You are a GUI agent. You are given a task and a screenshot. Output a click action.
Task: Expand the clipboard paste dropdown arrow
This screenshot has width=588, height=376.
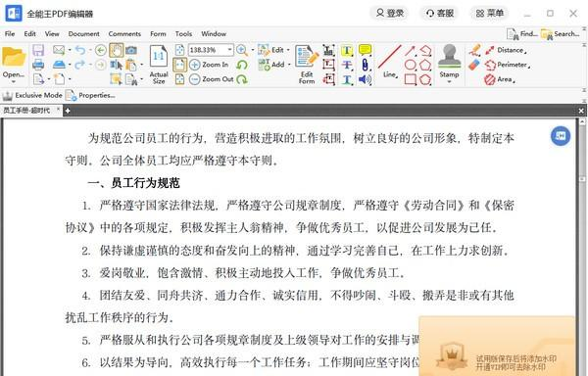click(x=141, y=65)
